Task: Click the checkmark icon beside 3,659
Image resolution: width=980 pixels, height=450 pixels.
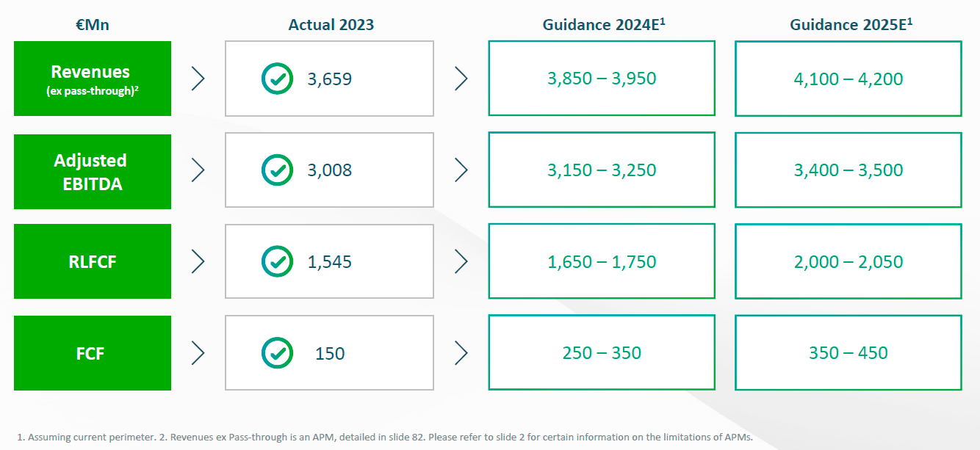Action: pos(277,79)
